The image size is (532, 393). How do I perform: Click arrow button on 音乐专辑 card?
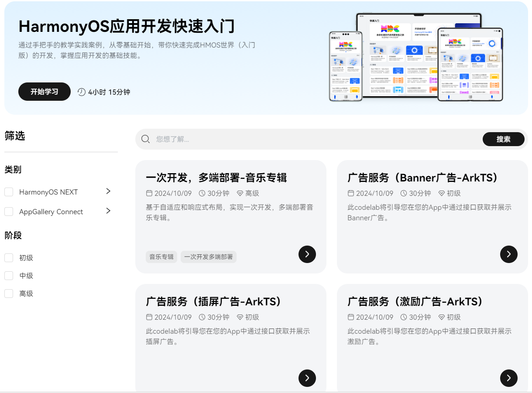pyautogui.click(x=307, y=254)
